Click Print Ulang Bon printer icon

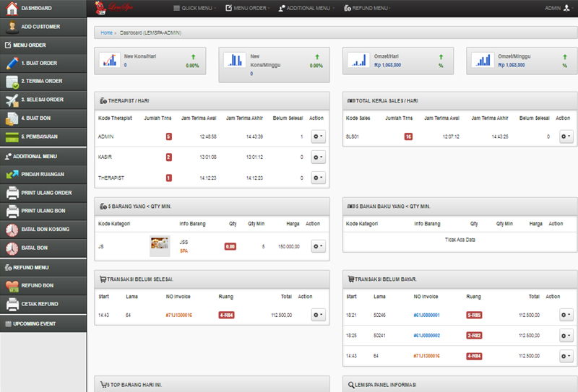12,211
